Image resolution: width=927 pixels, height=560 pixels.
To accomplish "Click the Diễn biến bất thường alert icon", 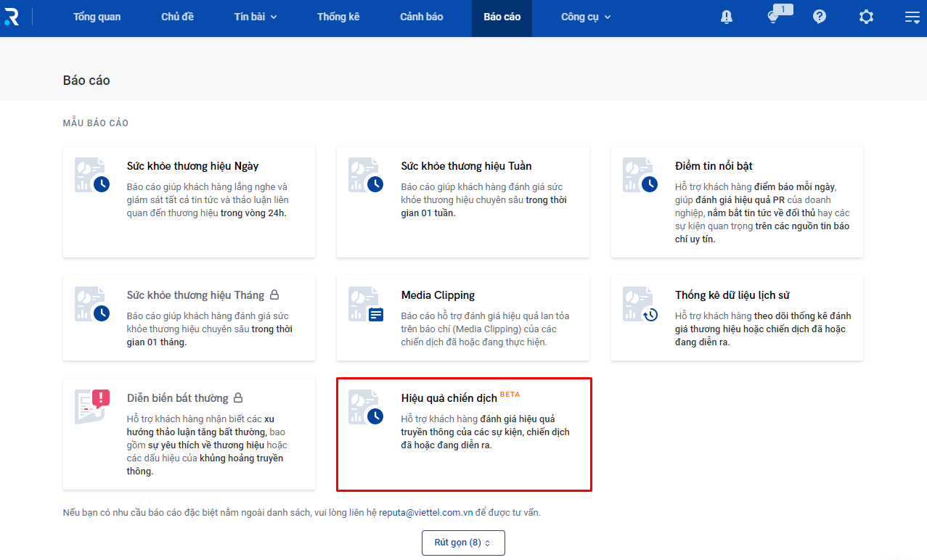I will coord(92,407).
